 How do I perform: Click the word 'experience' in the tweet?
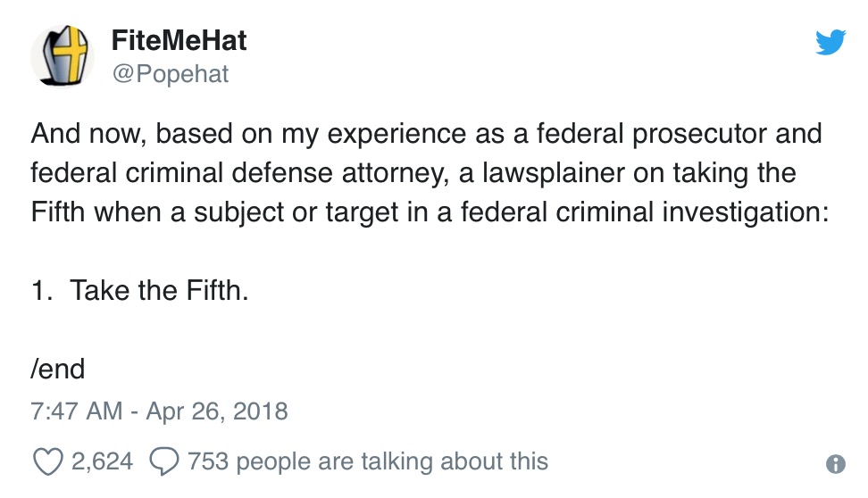coord(396,134)
